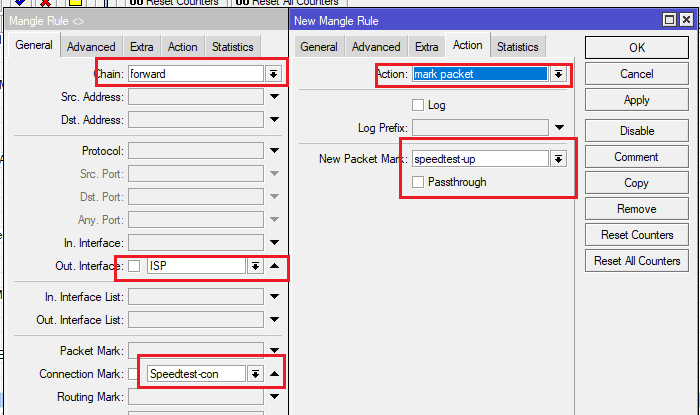700x415 pixels.
Task: Expand the In. Interface List field arrow
Action: click(x=275, y=297)
